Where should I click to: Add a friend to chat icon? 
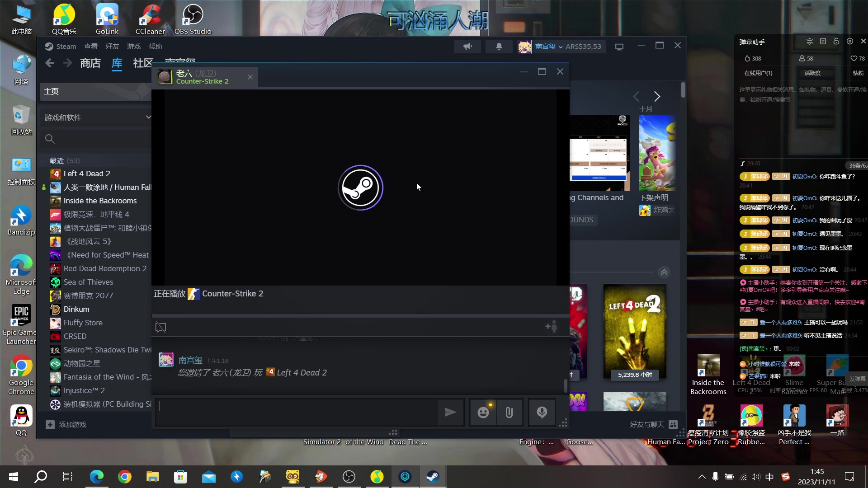pos(552,326)
